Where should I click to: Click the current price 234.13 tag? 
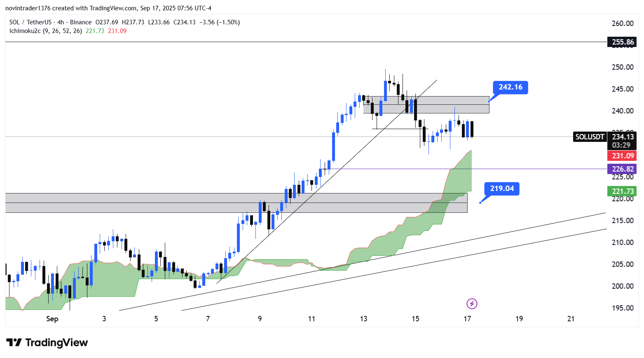pyautogui.click(x=623, y=137)
